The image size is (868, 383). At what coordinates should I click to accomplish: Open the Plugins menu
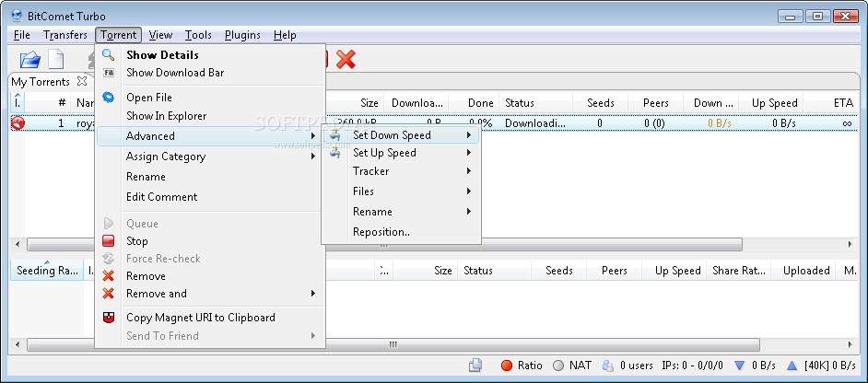(242, 35)
